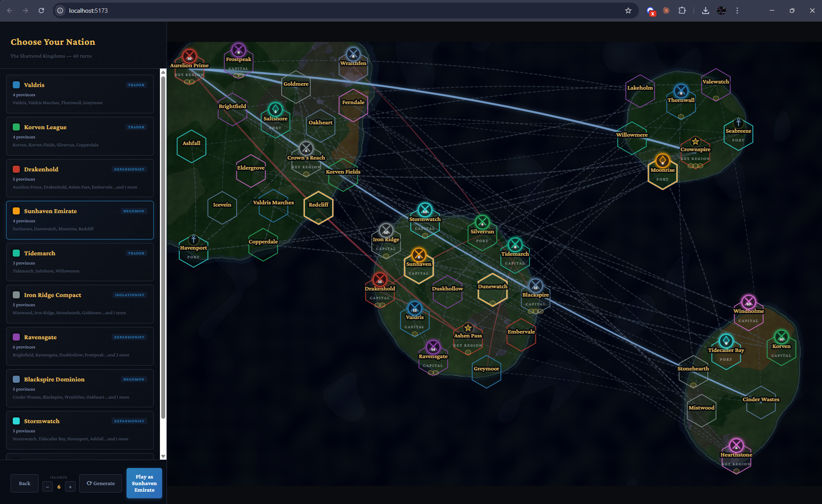Viewport: 822px width, 504px height.
Task: Click the Havenport anchor icon
Action: (x=193, y=239)
